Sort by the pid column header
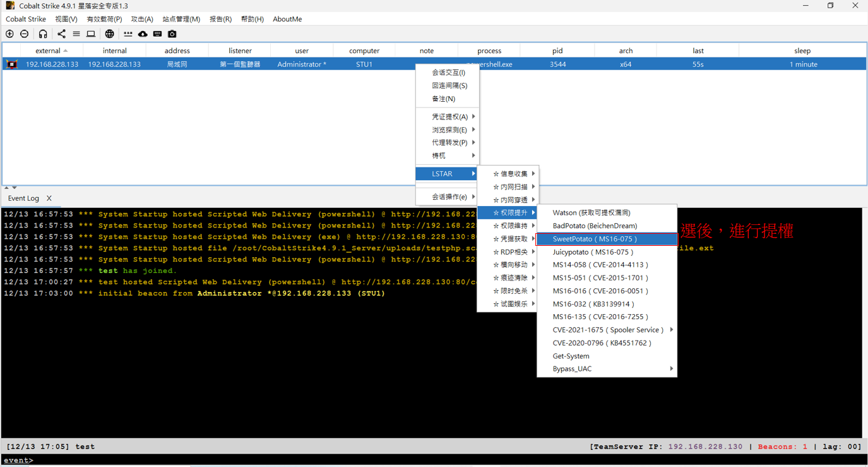Screen dimensions: 868x467 557,51
